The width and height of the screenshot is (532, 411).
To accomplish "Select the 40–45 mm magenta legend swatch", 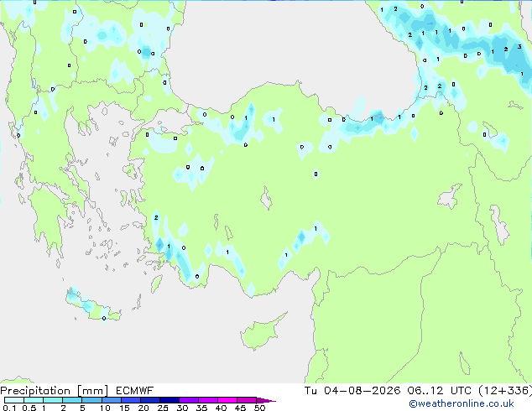I will 227,400.
